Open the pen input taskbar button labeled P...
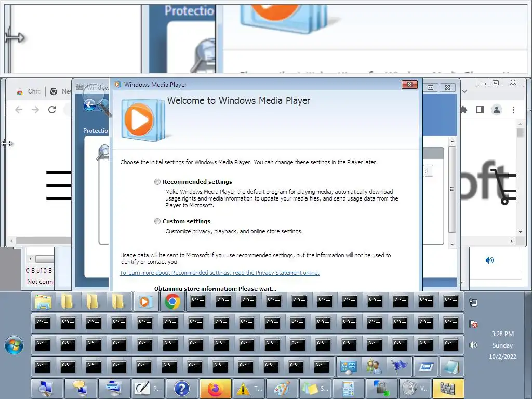The height and width of the screenshot is (399, 532). click(148, 389)
